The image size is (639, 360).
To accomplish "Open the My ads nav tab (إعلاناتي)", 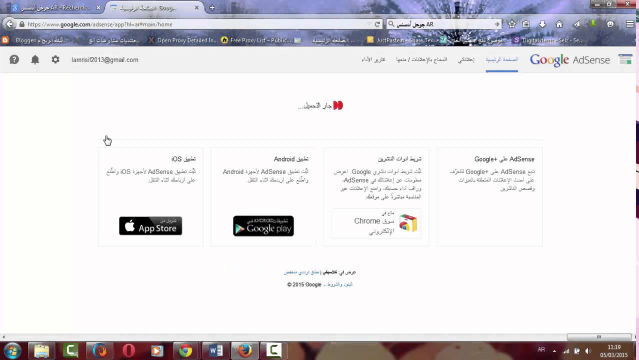I will pyautogui.click(x=466, y=60).
